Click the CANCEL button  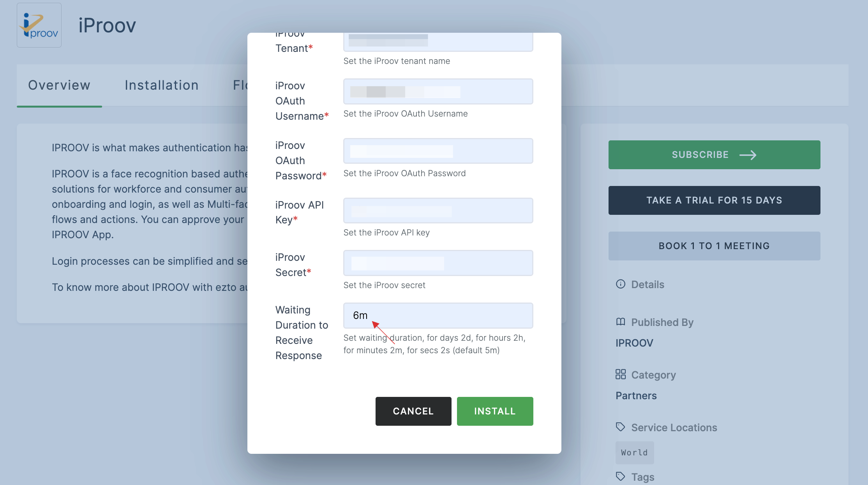(x=413, y=411)
